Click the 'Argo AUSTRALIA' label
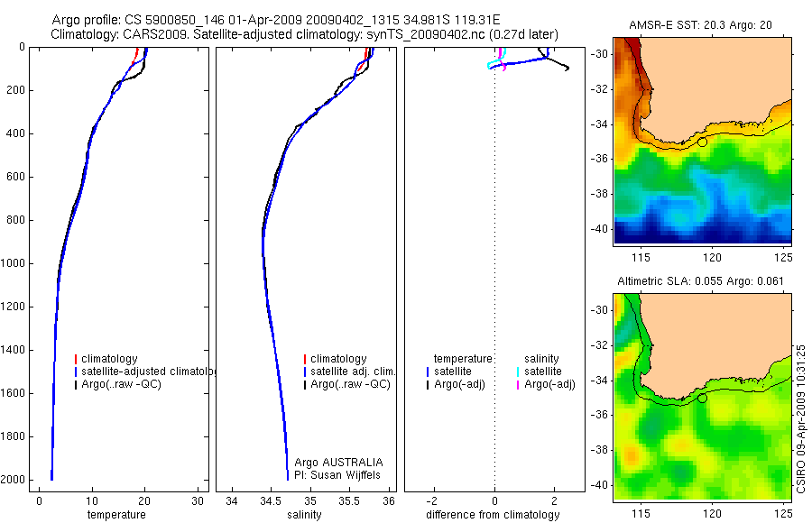The width and height of the screenshot is (812, 523). [338, 463]
